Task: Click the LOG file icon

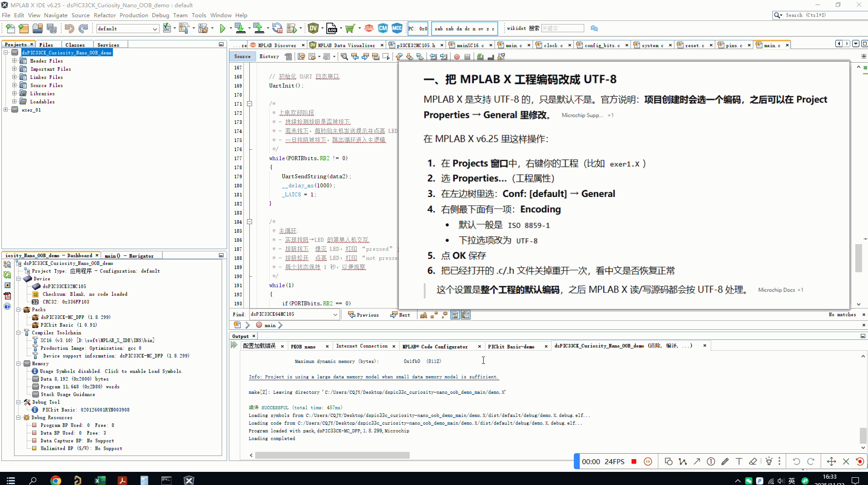Action: (x=332, y=29)
